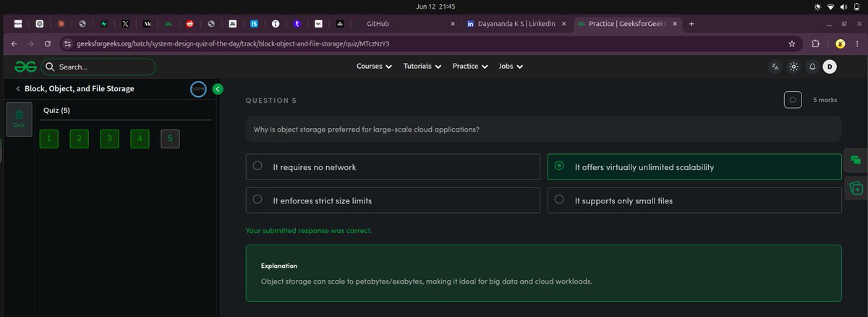Close the LinkedIn tab
The height and width of the screenshot is (317, 868).
click(x=563, y=23)
